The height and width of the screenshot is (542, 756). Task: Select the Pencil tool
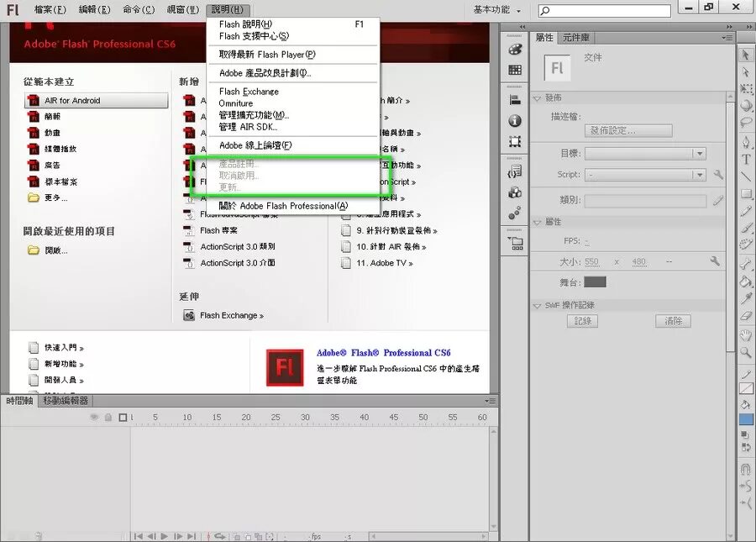pyautogui.click(x=746, y=210)
